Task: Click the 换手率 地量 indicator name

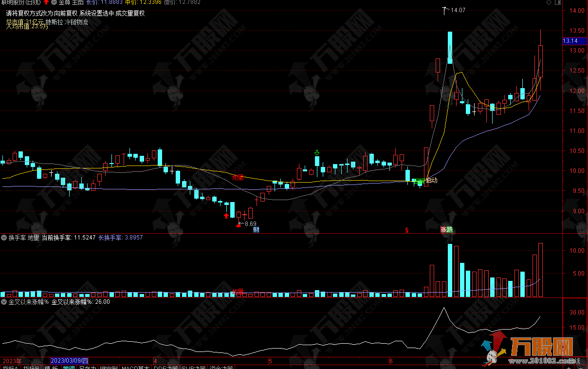Action: point(24,238)
